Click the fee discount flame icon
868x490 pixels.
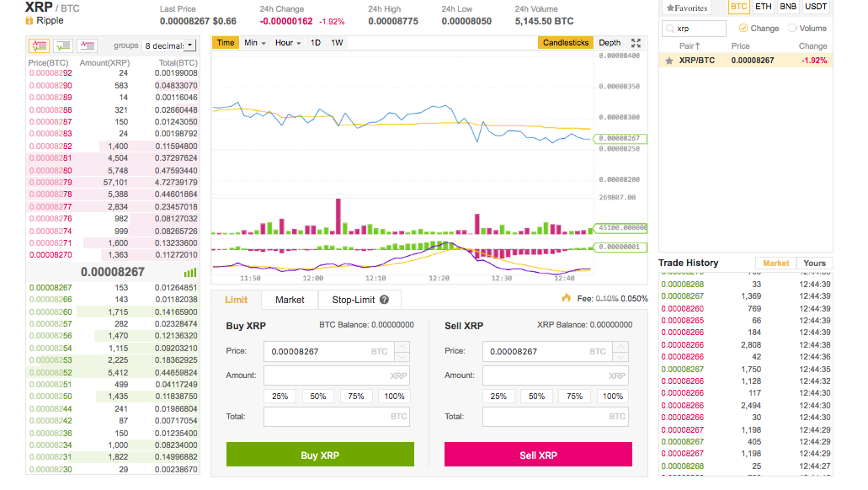point(566,298)
